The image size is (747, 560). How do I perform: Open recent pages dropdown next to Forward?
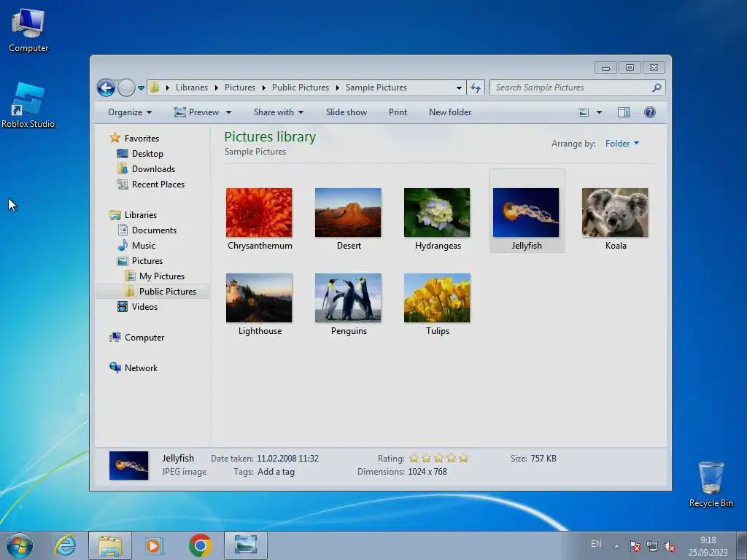point(141,88)
